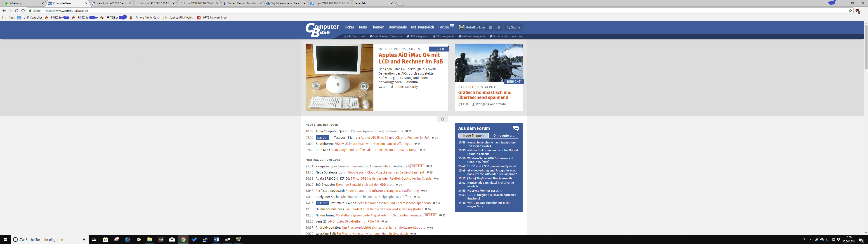Open the Apps shortcut in bookmarks bar
This screenshot has height=244, width=868.
coord(9,18)
